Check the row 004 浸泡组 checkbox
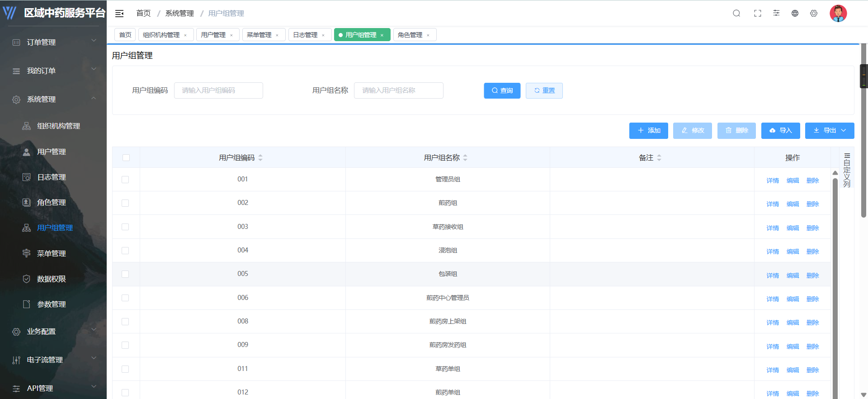This screenshot has width=868, height=399. point(125,251)
